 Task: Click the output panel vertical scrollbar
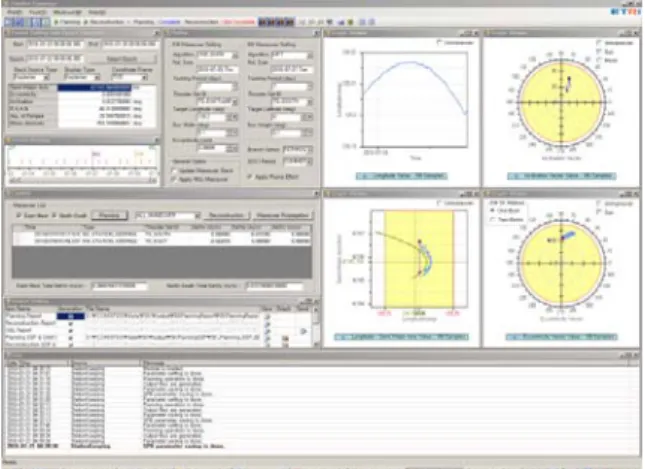coord(316,327)
